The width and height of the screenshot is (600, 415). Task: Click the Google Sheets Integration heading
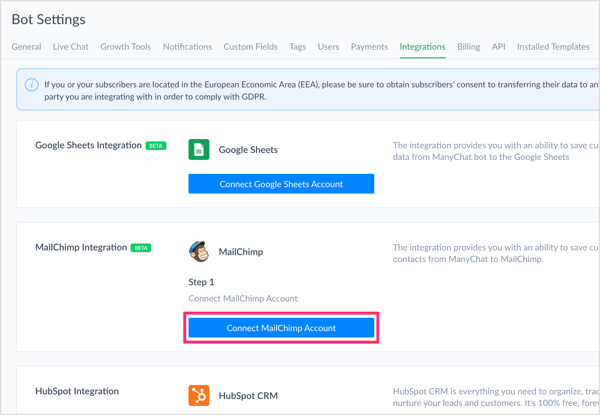(88, 145)
